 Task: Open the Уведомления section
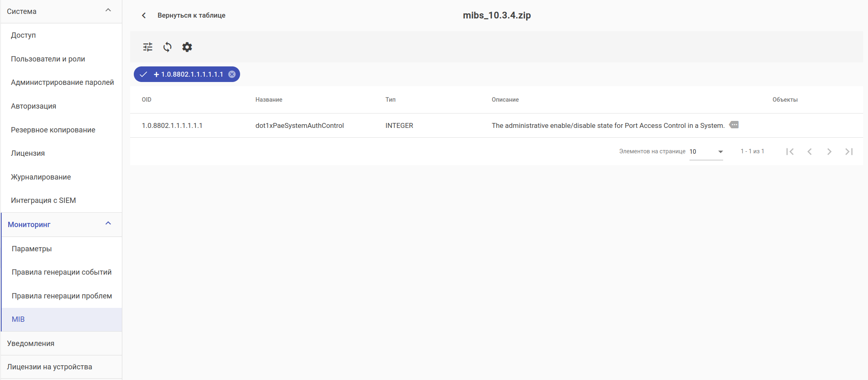coord(62,344)
